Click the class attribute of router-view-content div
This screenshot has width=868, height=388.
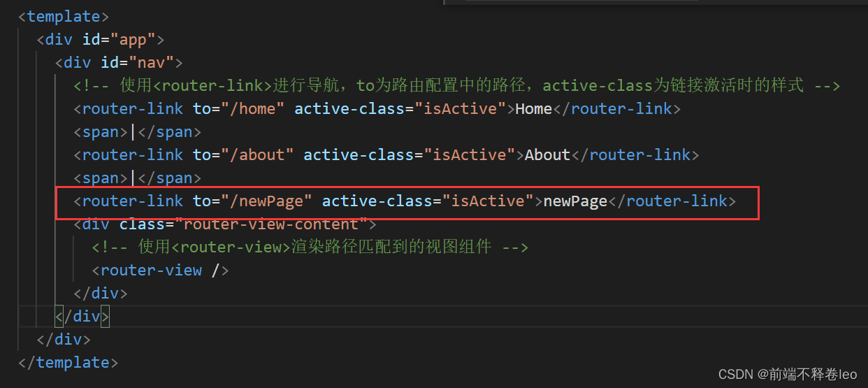143,224
